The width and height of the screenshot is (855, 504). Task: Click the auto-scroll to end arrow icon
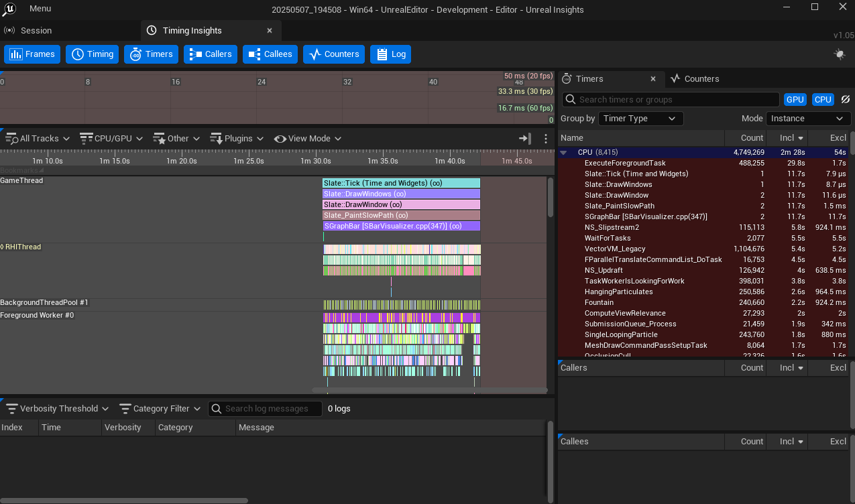coord(525,139)
